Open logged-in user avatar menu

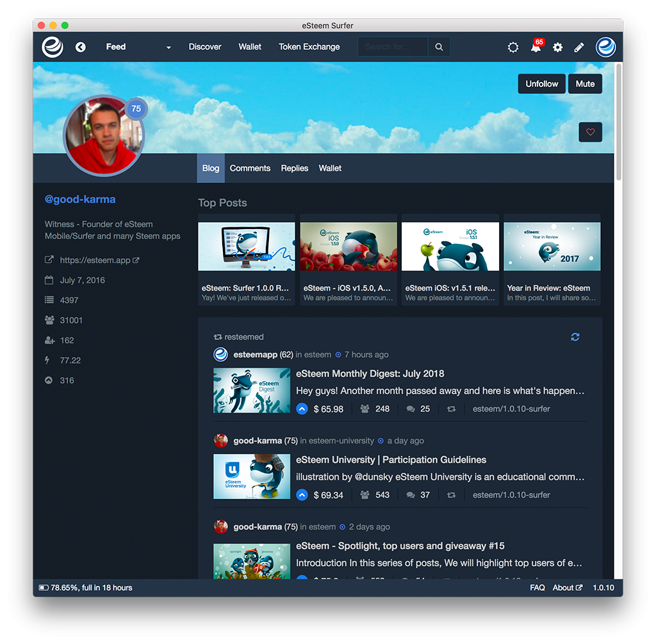(x=605, y=47)
